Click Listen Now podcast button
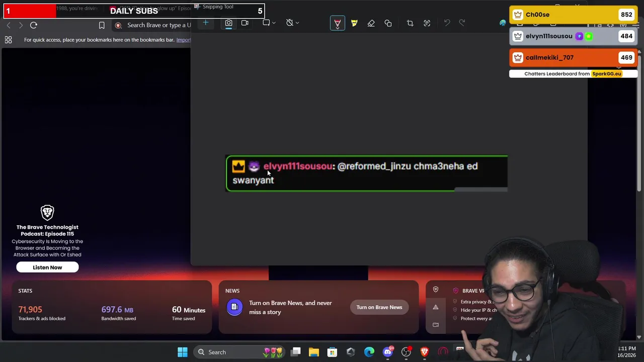Viewport: 644px width, 362px height. pyautogui.click(x=47, y=267)
